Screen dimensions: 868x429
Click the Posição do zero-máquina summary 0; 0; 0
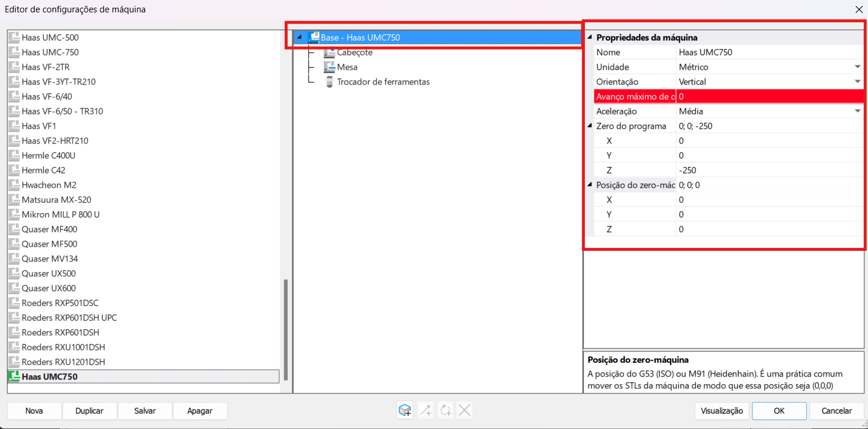pyautogui.click(x=689, y=185)
